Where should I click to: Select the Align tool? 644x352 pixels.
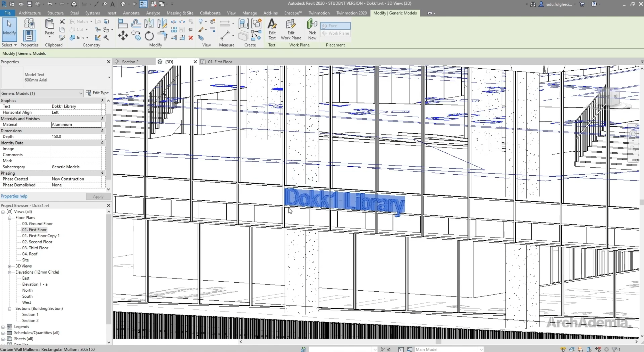pyautogui.click(x=123, y=23)
